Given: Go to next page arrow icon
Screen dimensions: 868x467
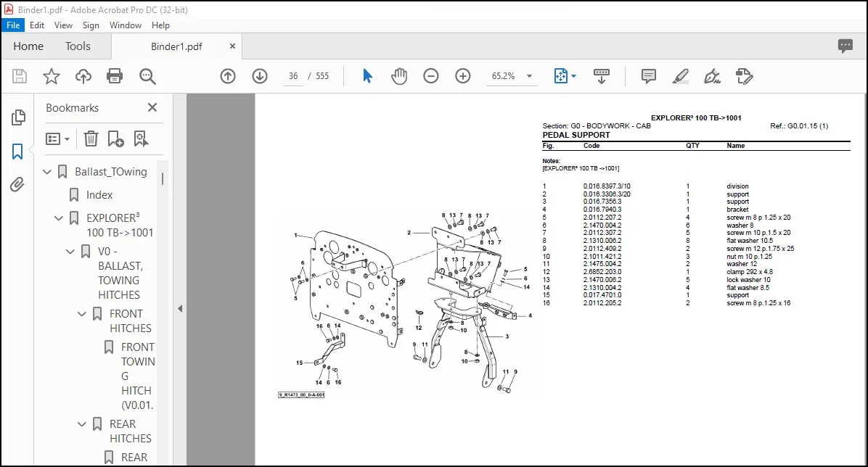Looking at the screenshot, I should (260, 76).
